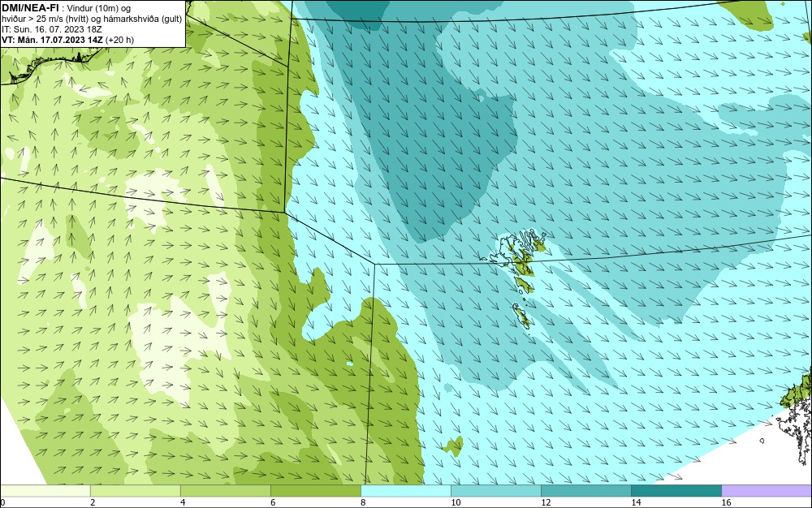Viewport: 812px width, 508px height.
Task: Select the 0–2 m/s palest color swatch
Action: pyautogui.click(x=45, y=490)
